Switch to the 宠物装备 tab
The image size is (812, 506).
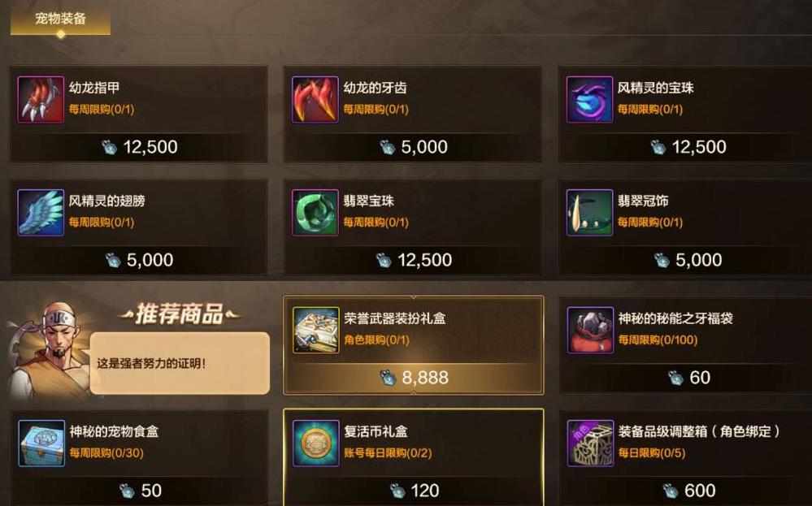(x=60, y=19)
